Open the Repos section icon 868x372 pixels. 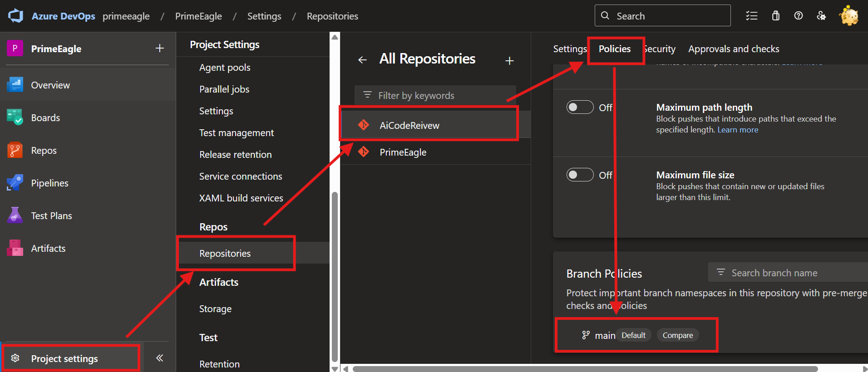(x=15, y=150)
